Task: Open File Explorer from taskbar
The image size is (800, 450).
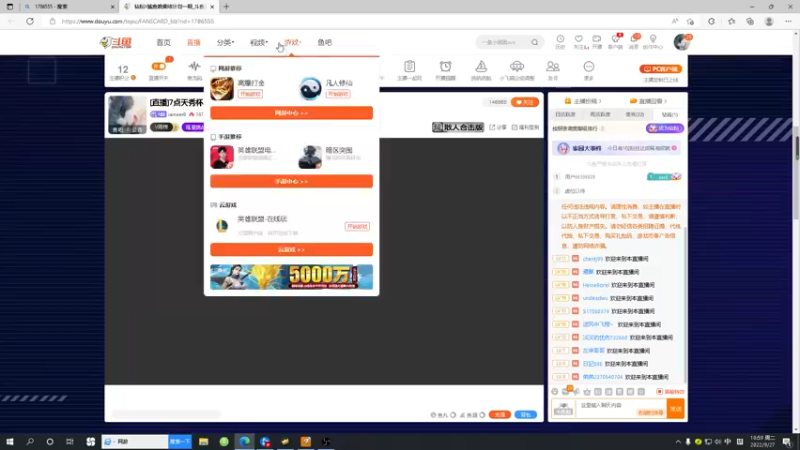Action: coord(204,441)
